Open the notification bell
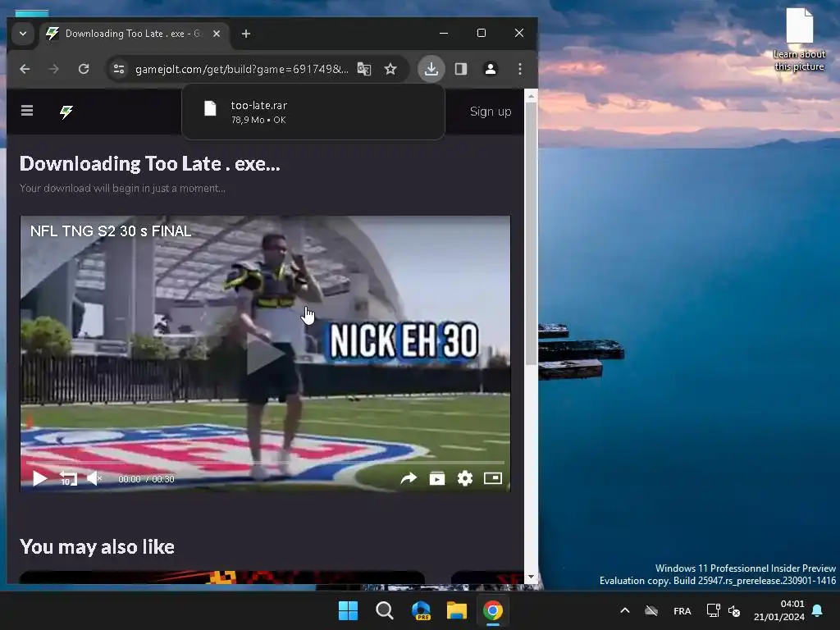 818,610
